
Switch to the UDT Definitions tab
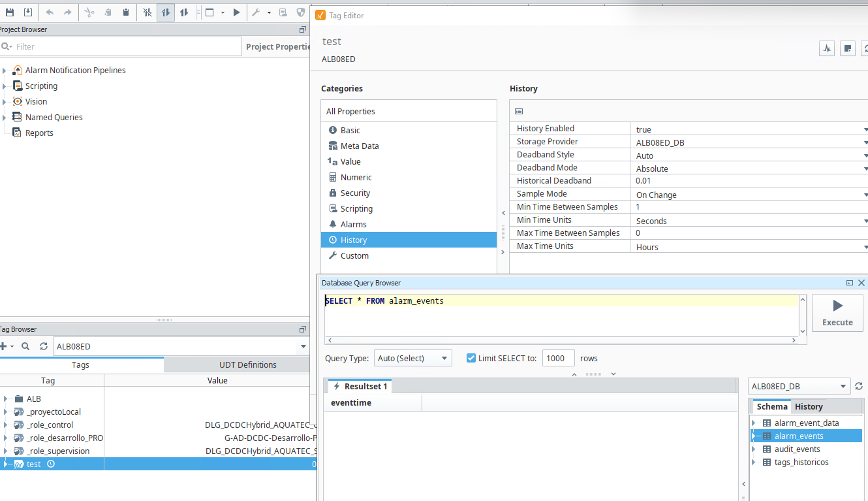click(248, 364)
